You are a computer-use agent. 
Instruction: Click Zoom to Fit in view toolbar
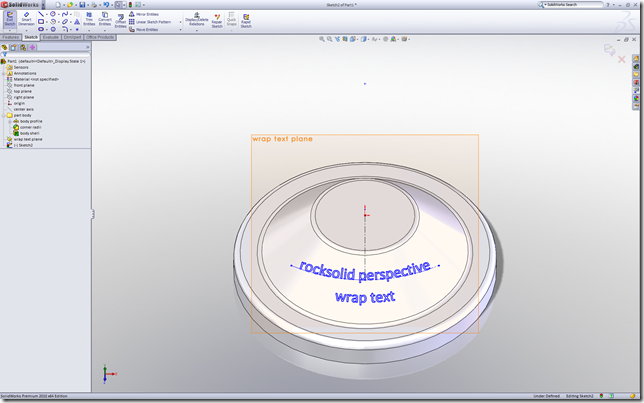click(322, 39)
